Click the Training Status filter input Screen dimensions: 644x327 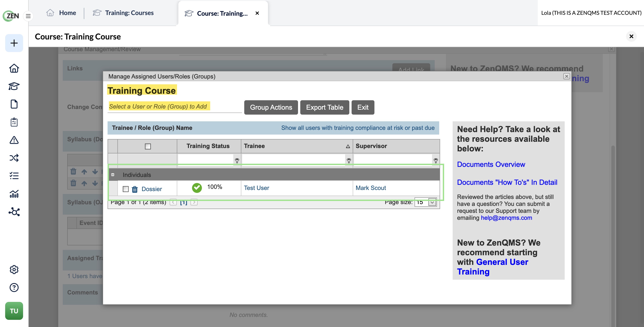(x=205, y=160)
